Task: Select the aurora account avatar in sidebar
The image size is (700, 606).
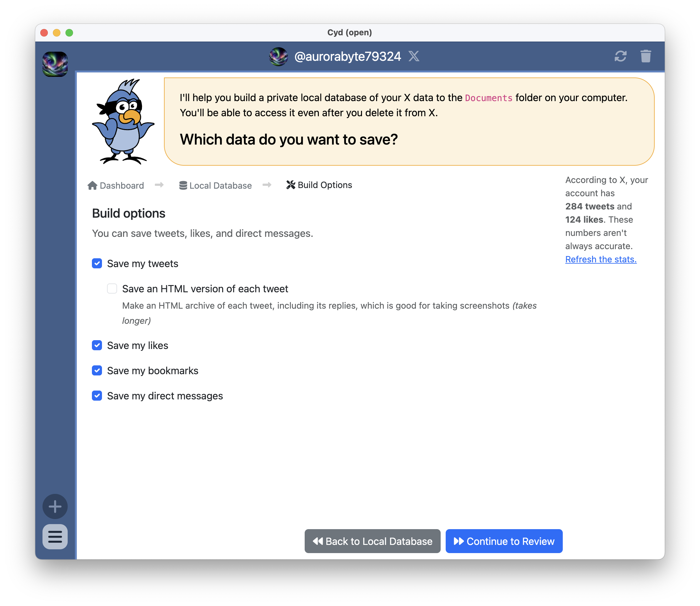Action: click(x=55, y=64)
